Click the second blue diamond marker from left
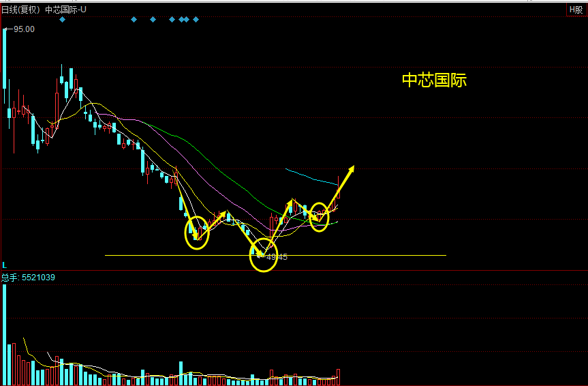The height and width of the screenshot is (386, 588). tap(134, 20)
